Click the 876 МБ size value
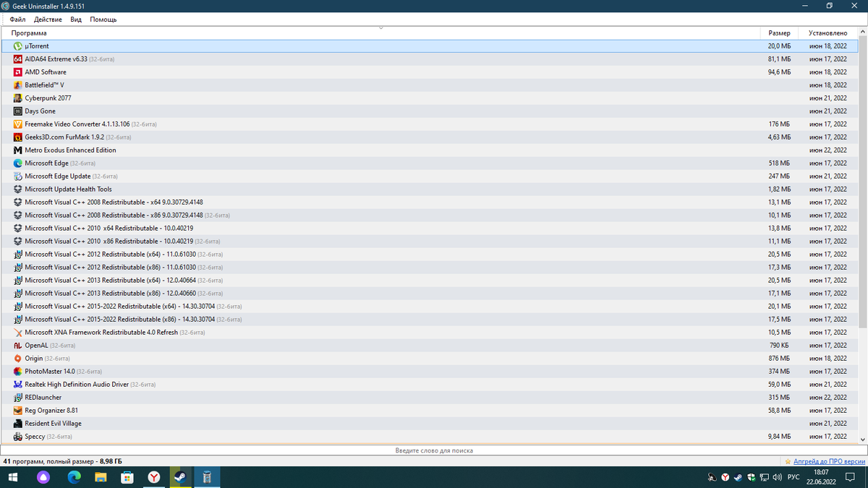The image size is (868, 488). coord(779,359)
